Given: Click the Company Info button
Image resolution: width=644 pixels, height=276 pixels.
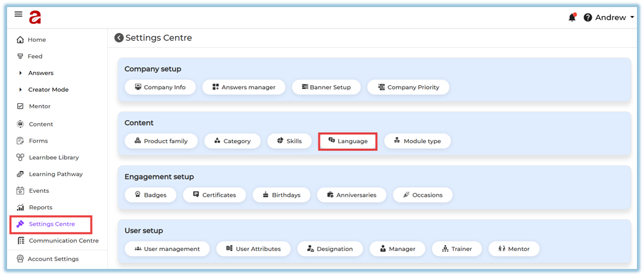Looking at the screenshot, I should tap(160, 87).
